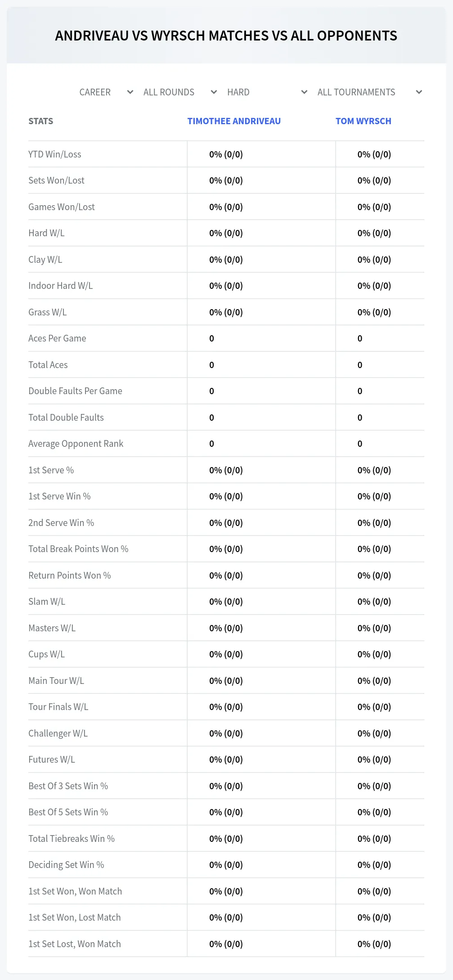Click the chevron next to CAREER
The width and height of the screenshot is (453, 980).
click(130, 92)
